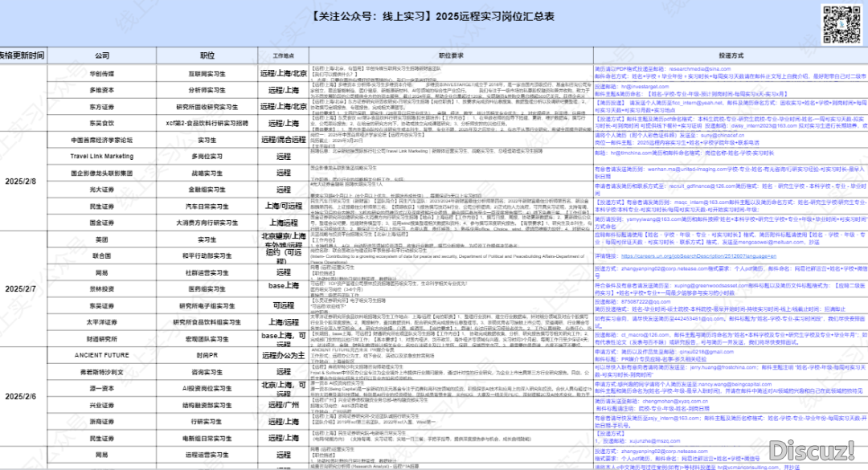The width and height of the screenshot is (868, 470).
Task: Click company cell 弗若斯特沙利文
Action: click(102, 372)
